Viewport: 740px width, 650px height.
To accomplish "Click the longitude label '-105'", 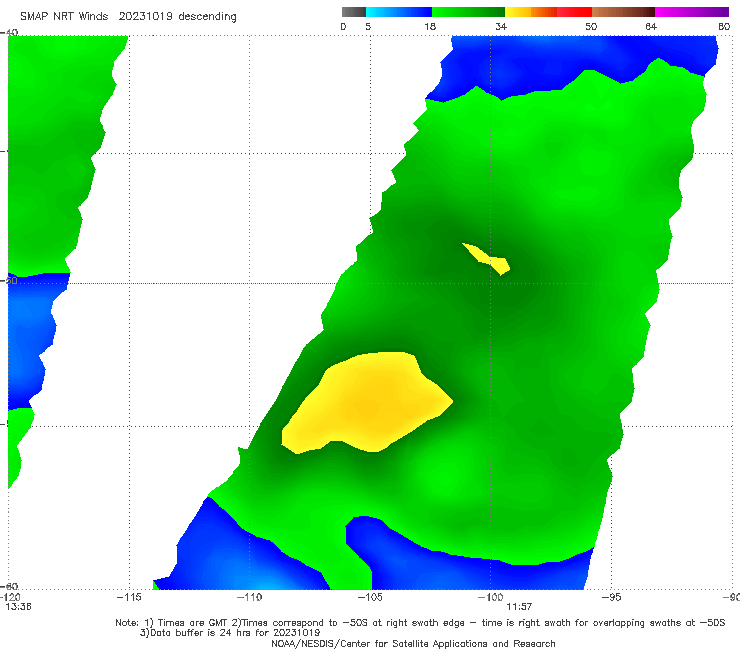I will pyautogui.click(x=370, y=597).
